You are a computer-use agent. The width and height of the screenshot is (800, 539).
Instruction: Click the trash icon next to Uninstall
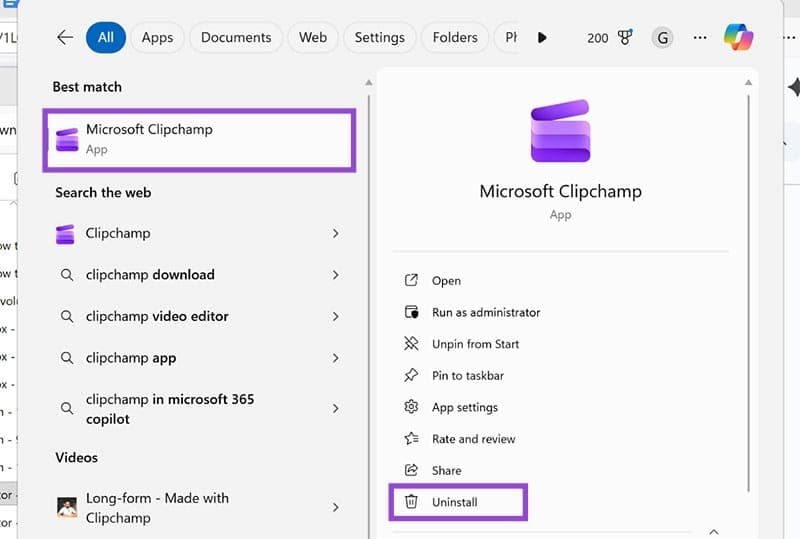click(x=411, y=502)
